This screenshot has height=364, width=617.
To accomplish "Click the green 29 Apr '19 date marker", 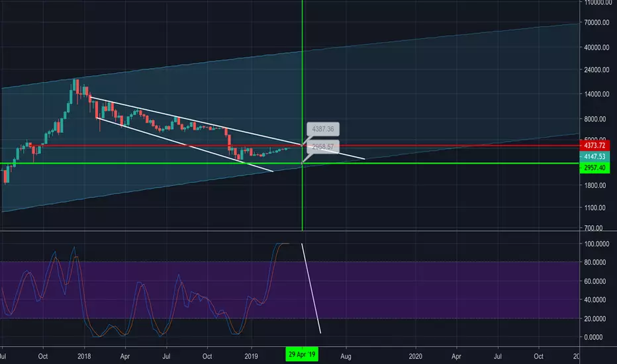I will tap(302, 355).
